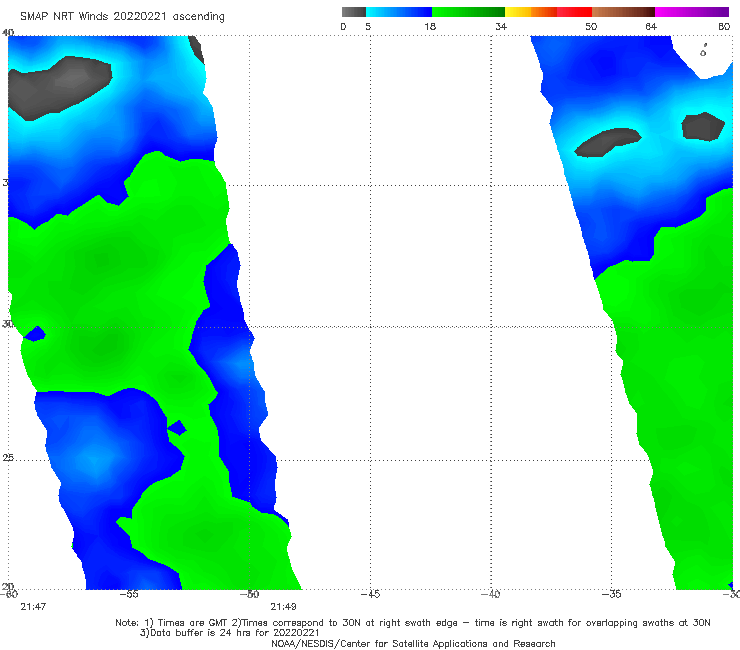Click the title text 'SMAP NRT Winds 20220221 ascending'
This screenshot has width=740, height=650.
tap(122, 17)
